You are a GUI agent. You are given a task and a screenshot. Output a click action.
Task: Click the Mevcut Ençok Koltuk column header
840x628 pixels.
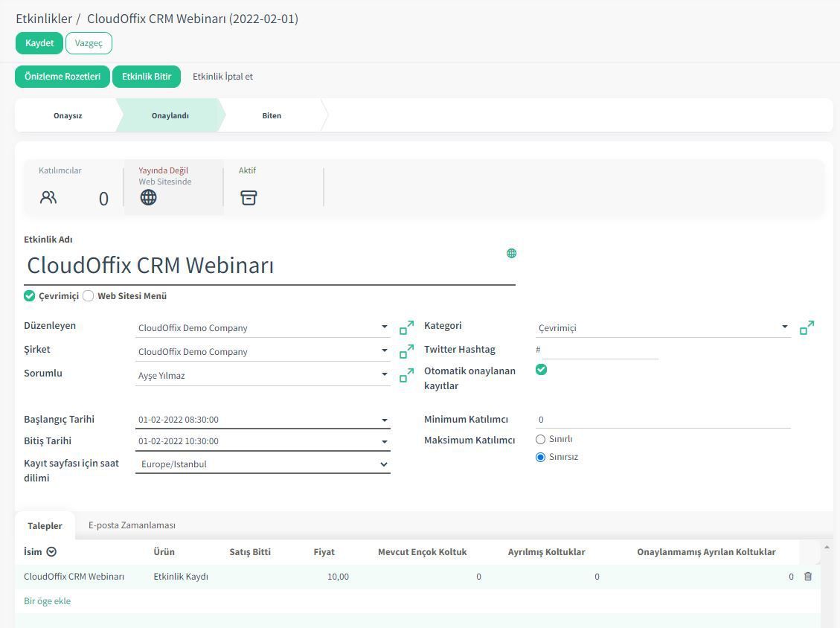point(422,552)
